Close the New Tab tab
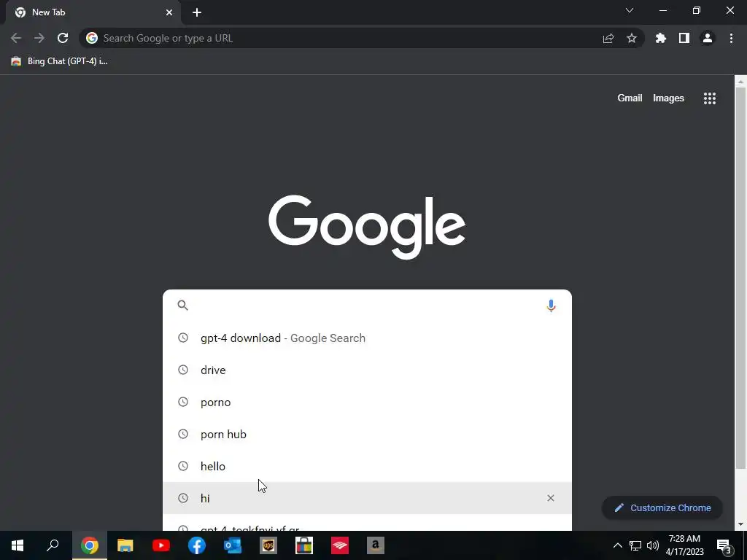747x560 pixels. pyautogui.click(x=169, y=12)
